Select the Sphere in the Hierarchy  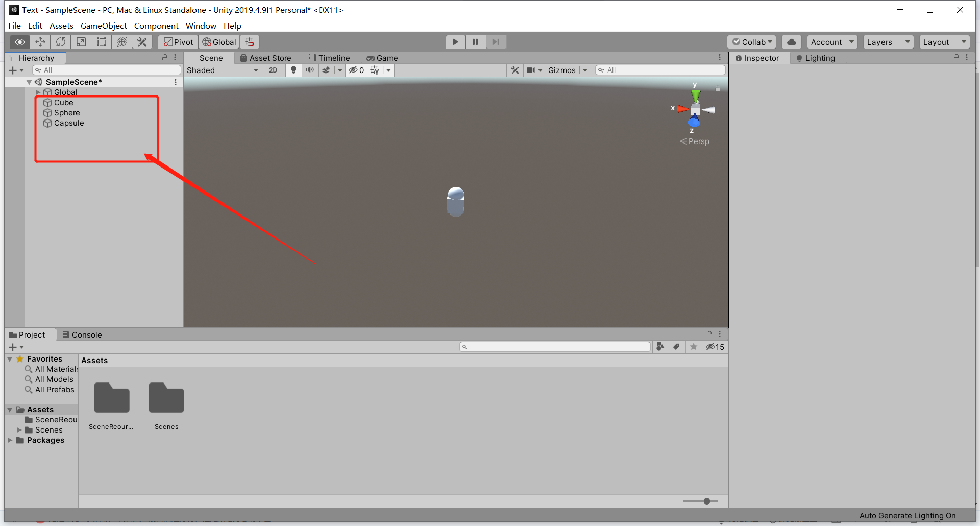pos(67,112)
